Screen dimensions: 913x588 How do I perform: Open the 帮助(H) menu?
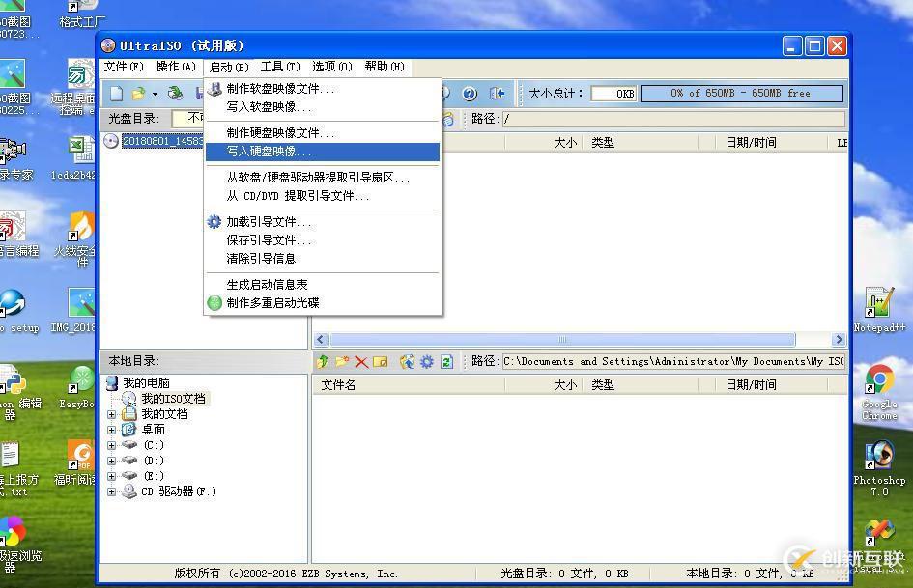(x=385, y=67)
